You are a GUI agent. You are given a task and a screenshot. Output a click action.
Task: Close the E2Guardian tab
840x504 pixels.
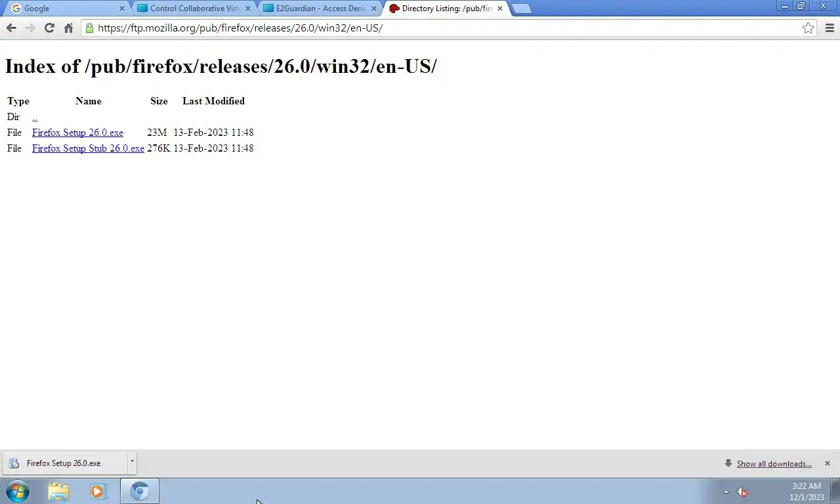pyautogui.click(x=373, y=9)
